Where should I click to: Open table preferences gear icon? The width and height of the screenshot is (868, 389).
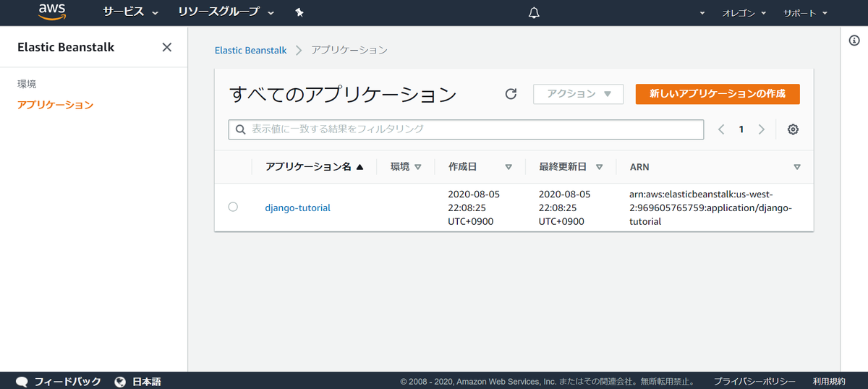pyautogui.click(x=793, y=129)
